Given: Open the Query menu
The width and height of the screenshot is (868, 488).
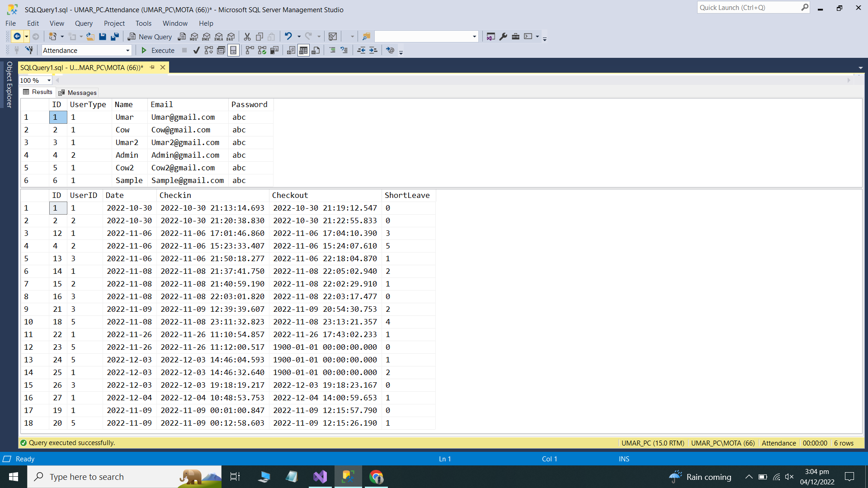Looking at the screenshot, I should point(84,23).
